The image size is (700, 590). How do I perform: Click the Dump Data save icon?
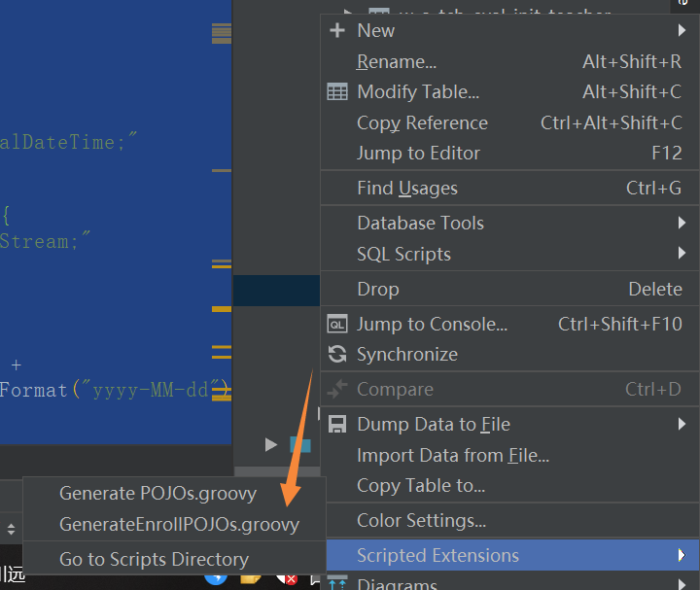[337, 425]
